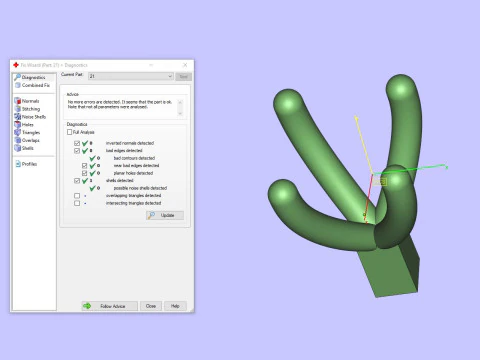Uncheck inverted normals detected checkbox
Image resolution: width=480 pixels, height=360 pixels.
(77, 143)
